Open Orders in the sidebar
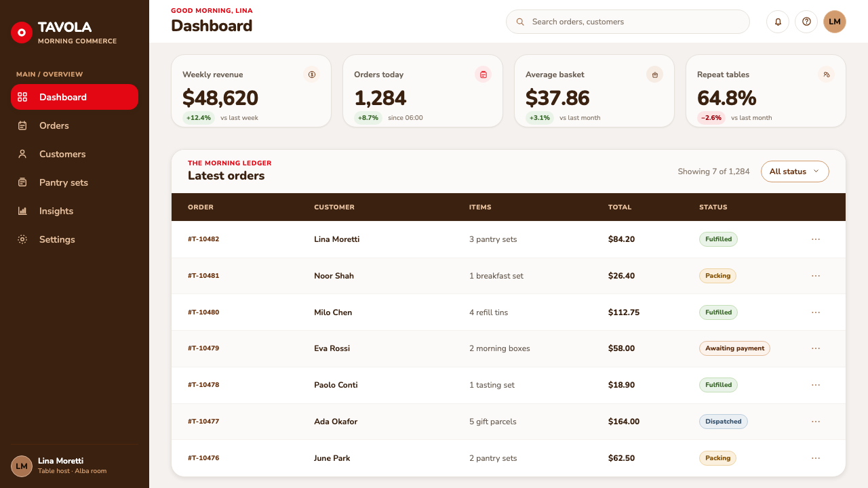Image resolution: width=868 pixels, height=488 pixels. pos(75,125)
